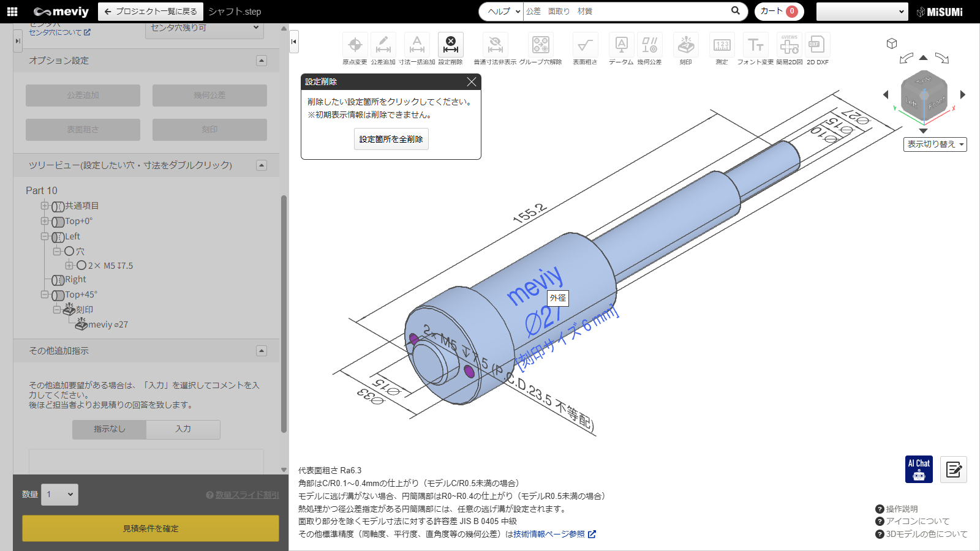The image size is (980, 551).
Task: Select the 公差追加 tolerance add tool
Action: point(383,45)
